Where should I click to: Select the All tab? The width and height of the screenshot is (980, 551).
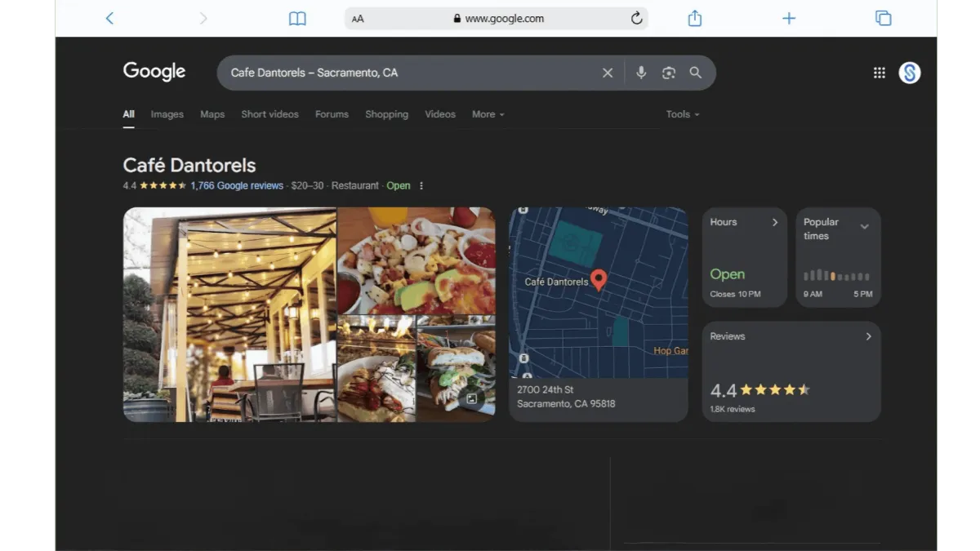pyautogui.click(x=128, y=114)
